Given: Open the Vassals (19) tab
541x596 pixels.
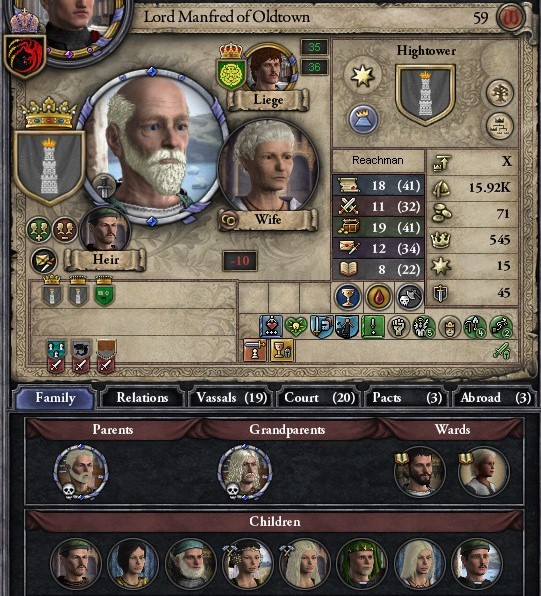Looking at the screenshot, I should pos(231,398).
